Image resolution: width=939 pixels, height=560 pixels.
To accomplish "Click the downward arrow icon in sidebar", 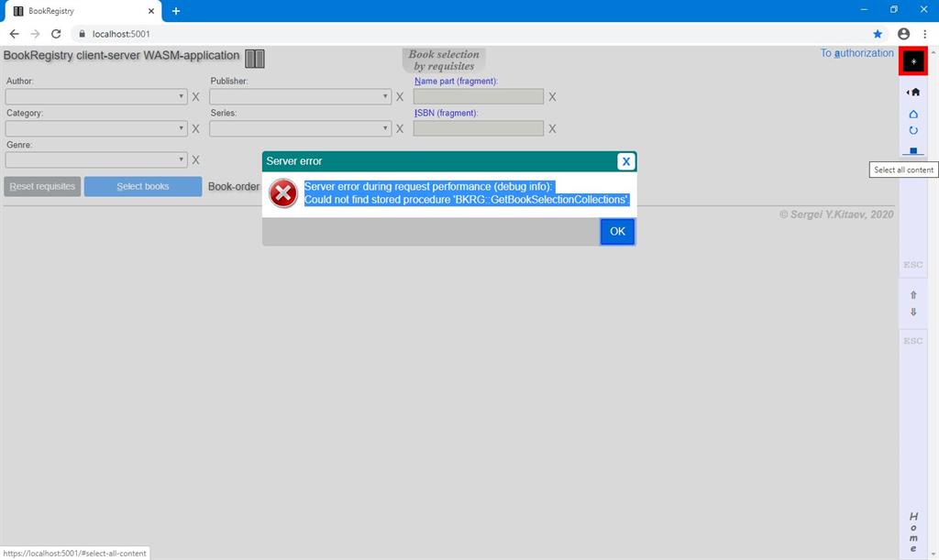I will tap(912, 312).
